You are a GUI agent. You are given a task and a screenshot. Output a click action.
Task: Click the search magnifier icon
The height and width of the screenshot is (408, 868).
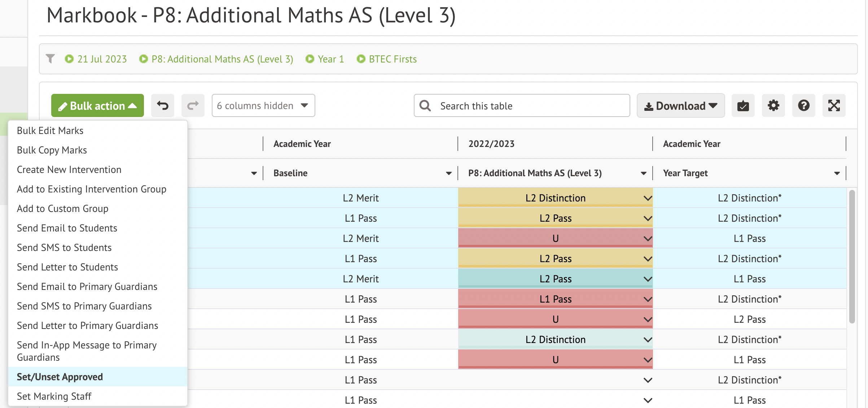(x=425, y=106)
